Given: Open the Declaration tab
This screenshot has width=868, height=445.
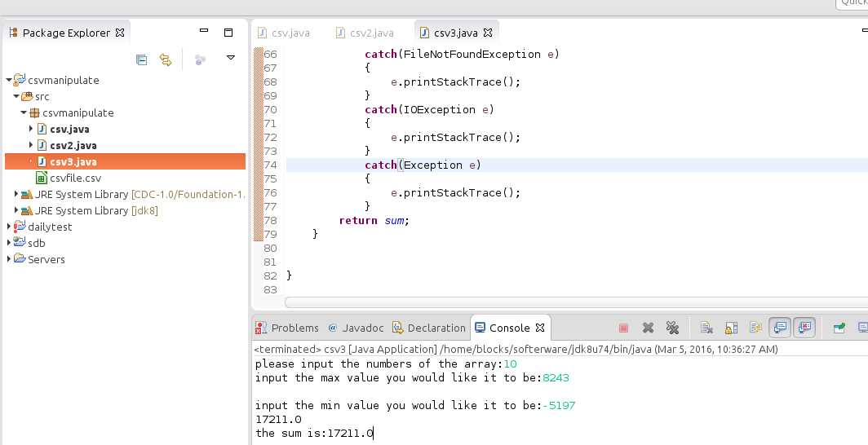Looking at the screenshot, I should click(429, 328).
